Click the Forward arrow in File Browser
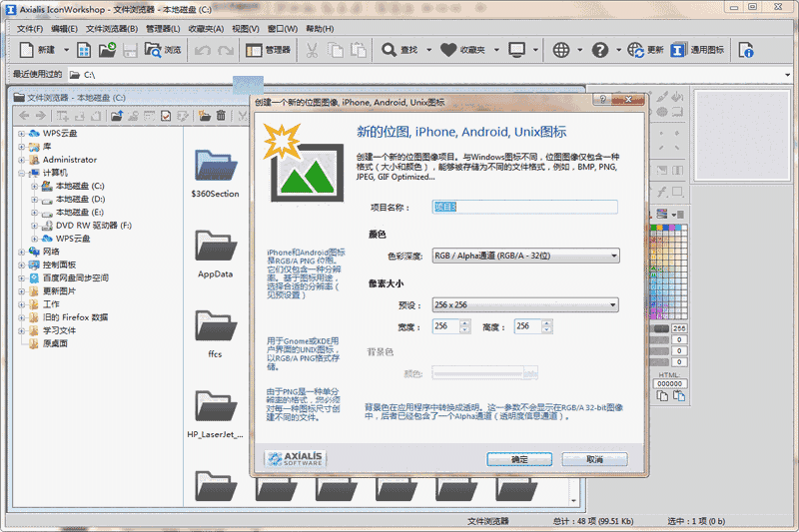Screen dimensions: 799x532 41,116
